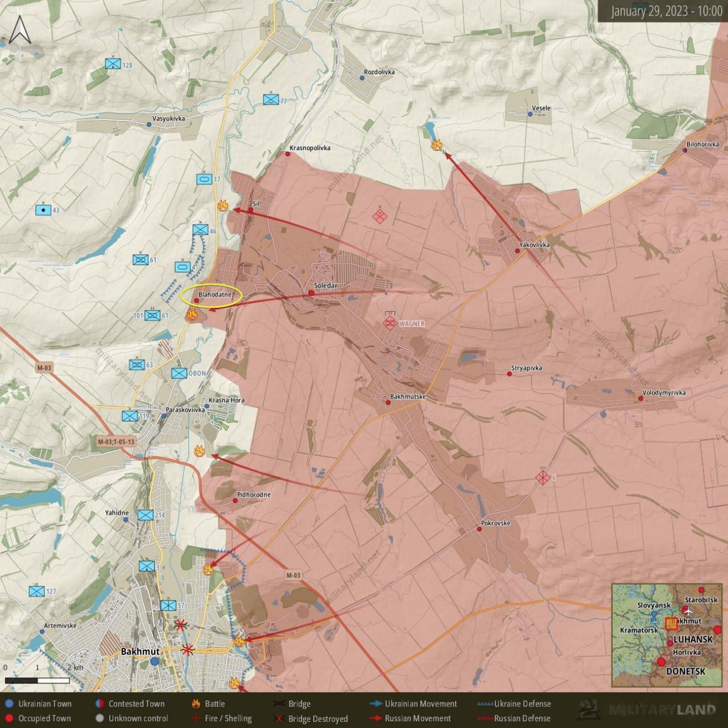
Task: Click the January 29, 2023 date label
Action: tap(665, 11)
